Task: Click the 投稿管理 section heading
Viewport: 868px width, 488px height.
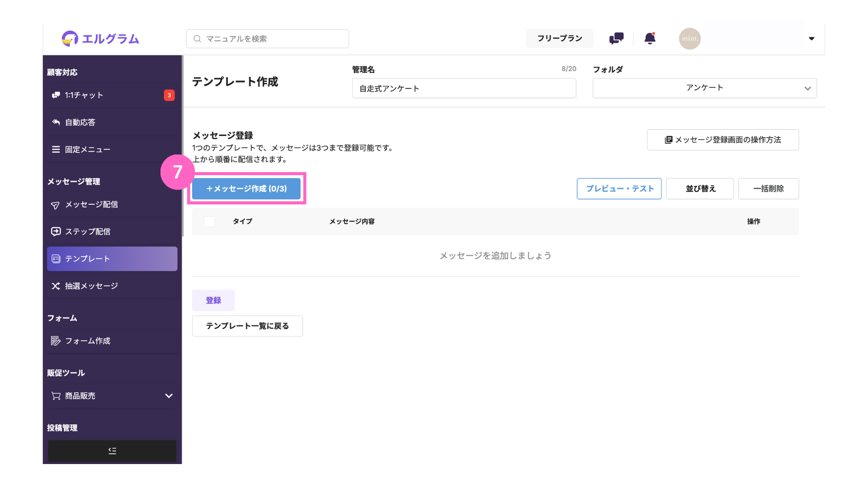Action: point(62,428)
